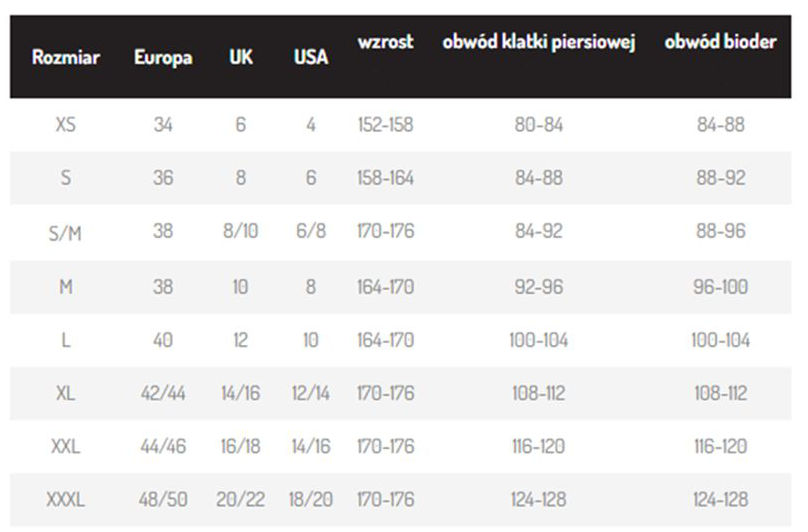Click the obwód klatki piersiowej header
This screenshot has height=532, width=808.
pyautogui.click(x=538, y=42)
